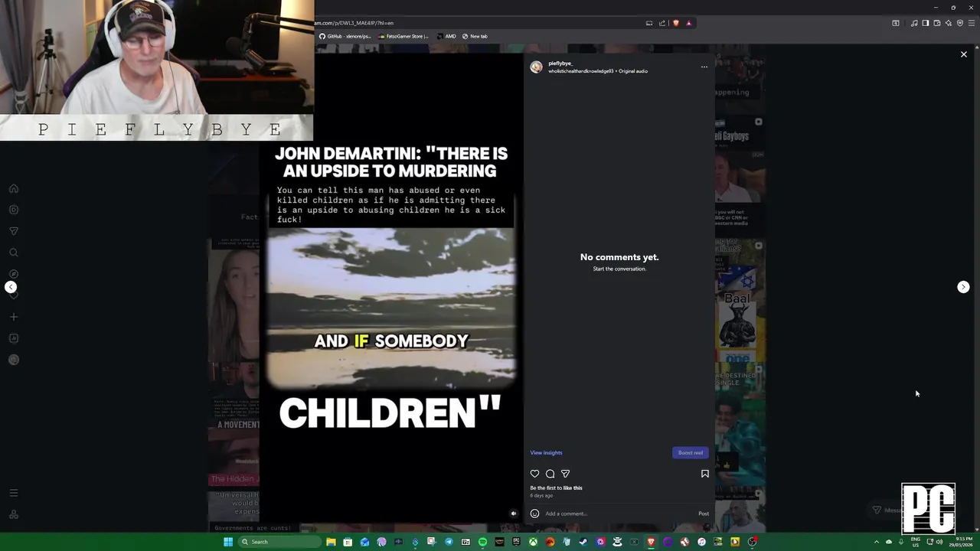Open the Windows Start menu
980x551 pixels.
click(228, 542)
